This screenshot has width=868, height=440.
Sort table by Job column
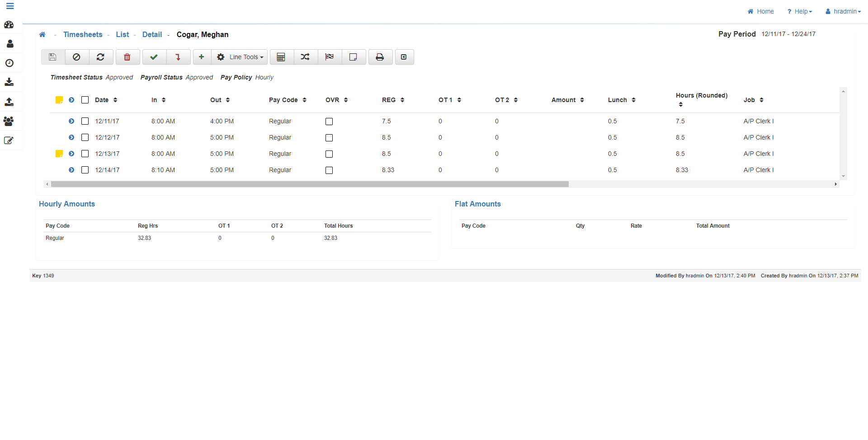click(754, 100)
